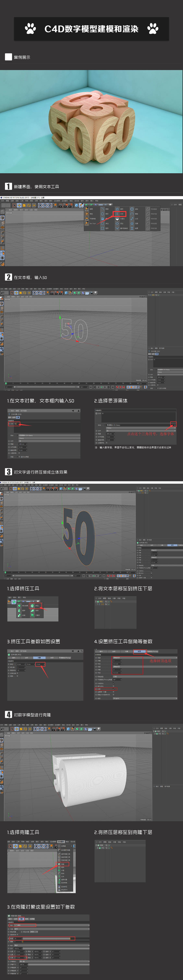Toggle Y-axis lock in step 1 toolbar
The height and width of the screenshot is (980, 183).
coord(45,205)
